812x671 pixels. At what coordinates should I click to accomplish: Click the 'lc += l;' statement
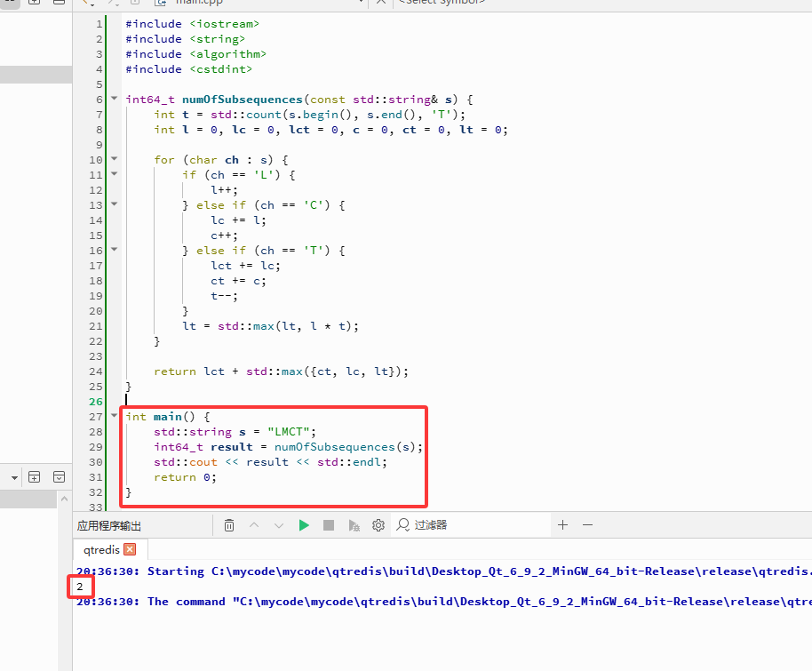(x=238, y=220)
